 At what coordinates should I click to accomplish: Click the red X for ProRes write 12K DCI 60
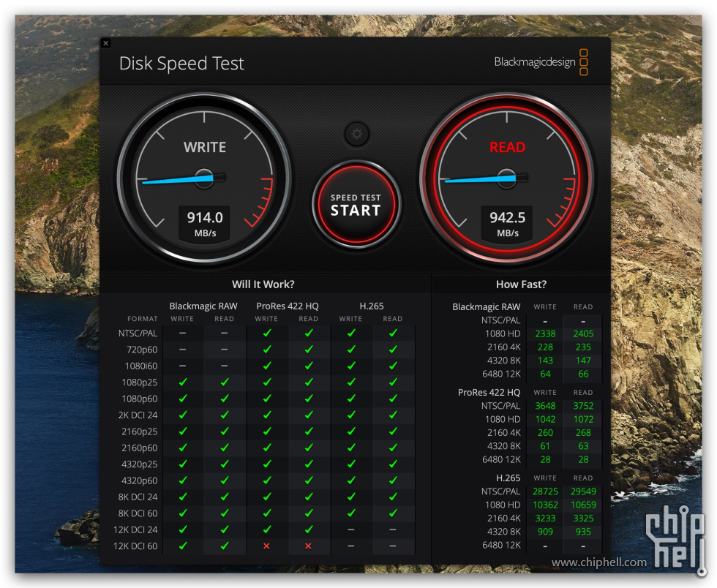266,546
